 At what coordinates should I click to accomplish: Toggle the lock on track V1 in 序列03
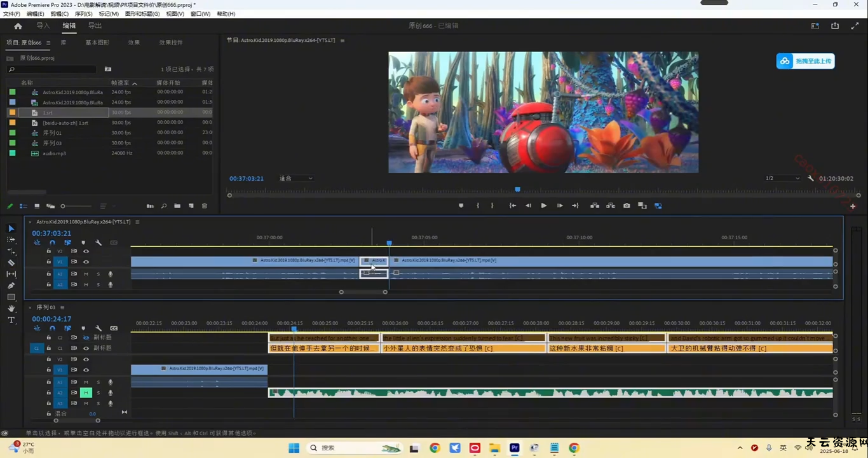coord(48,370)
